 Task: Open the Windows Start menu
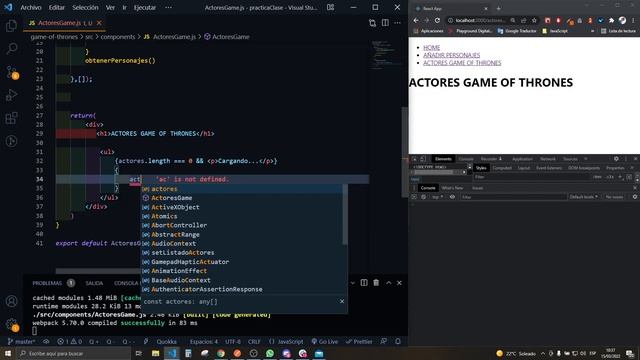[8, 353]
